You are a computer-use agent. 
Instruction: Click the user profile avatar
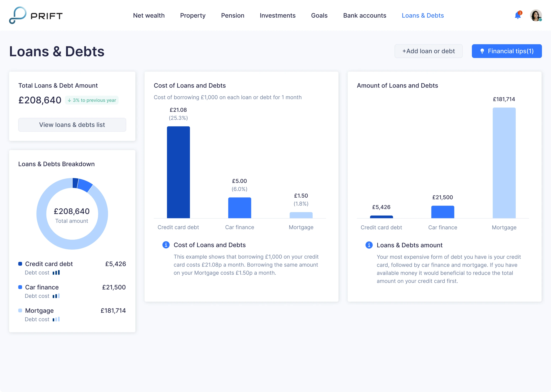pos(536,15)
